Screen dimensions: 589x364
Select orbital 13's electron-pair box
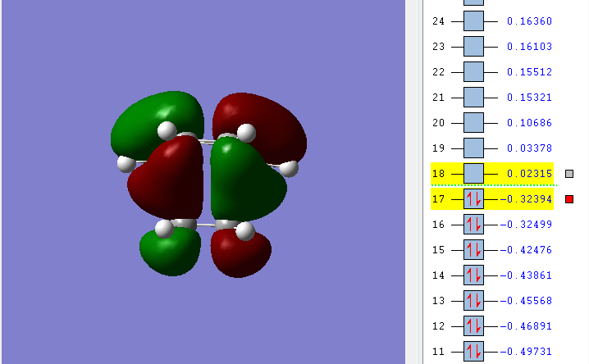(473, 301)
